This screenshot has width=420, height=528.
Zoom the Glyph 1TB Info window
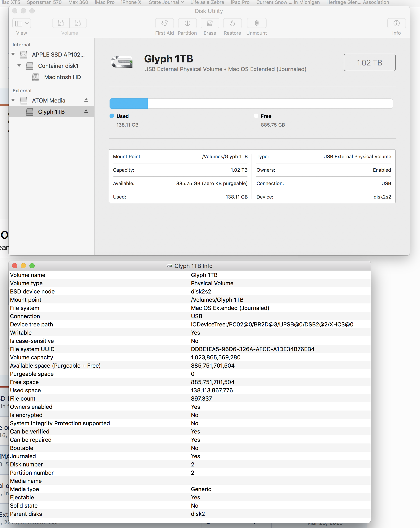(32, 266)
